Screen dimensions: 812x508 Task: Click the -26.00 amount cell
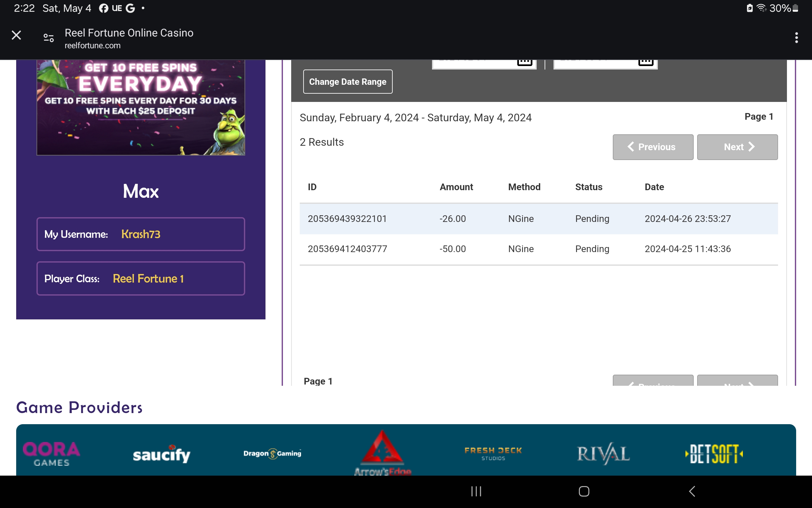click(453, 219)
